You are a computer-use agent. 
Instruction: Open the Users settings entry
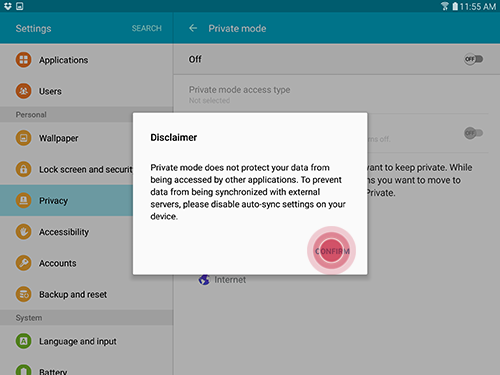point(87,91)
